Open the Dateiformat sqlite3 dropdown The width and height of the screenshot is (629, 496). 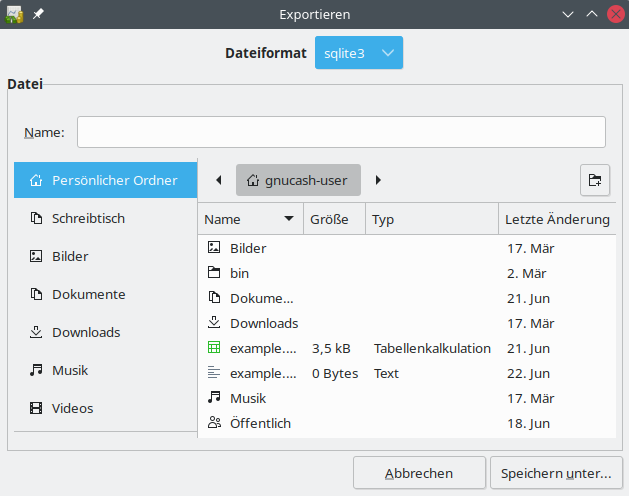coord(359,53)
